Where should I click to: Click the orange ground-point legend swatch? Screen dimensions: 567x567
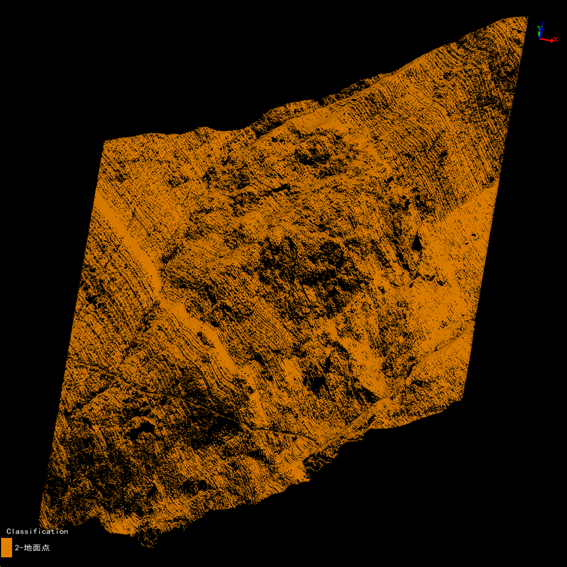point(7,547)
